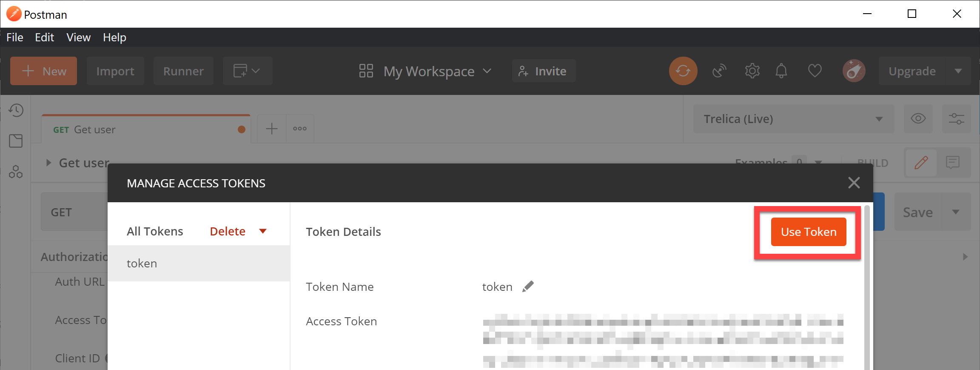Screen dimensions: 980x370
Task: Open the tab options ellipsis
Action: (300, 129)
